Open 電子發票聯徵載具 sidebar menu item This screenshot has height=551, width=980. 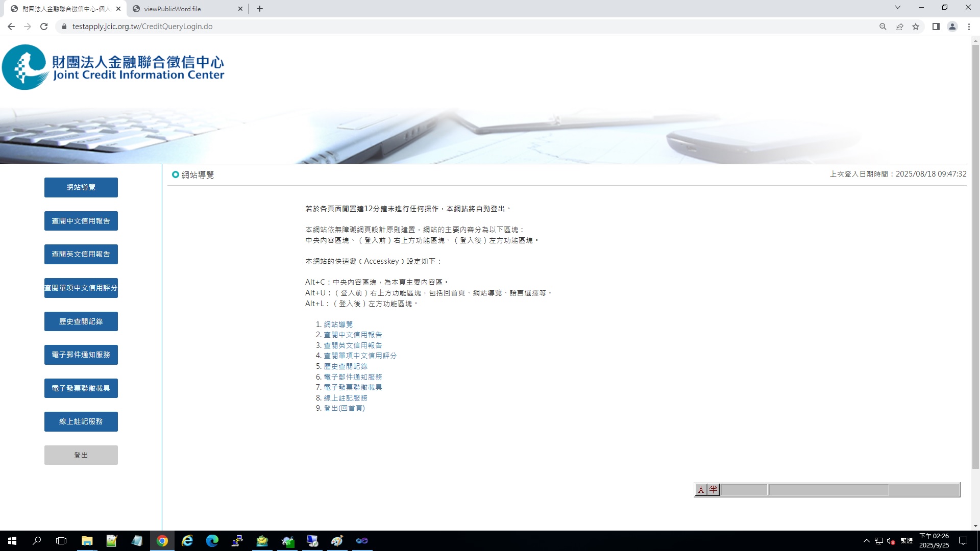(81, 388)
